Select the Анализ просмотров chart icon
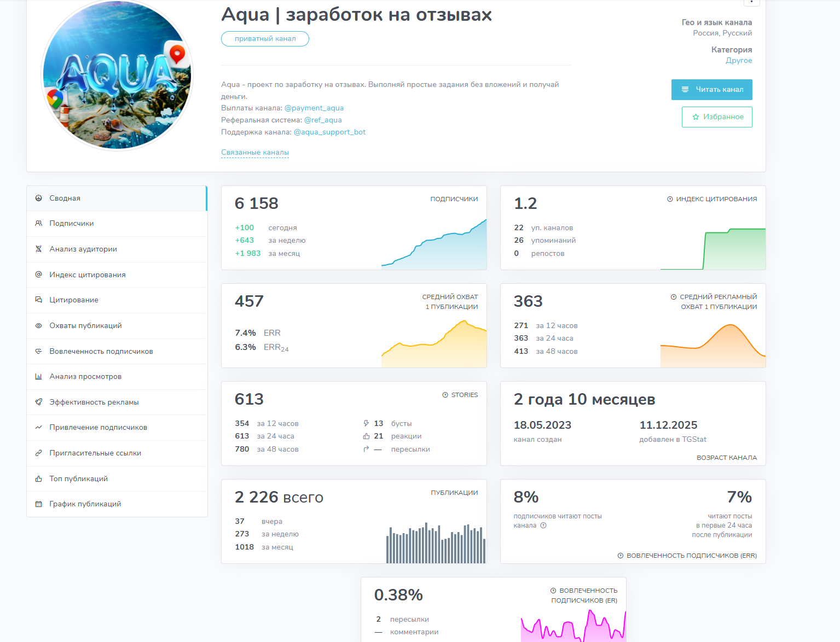Viewport: 840px width, 642px height. coord(38,376)
